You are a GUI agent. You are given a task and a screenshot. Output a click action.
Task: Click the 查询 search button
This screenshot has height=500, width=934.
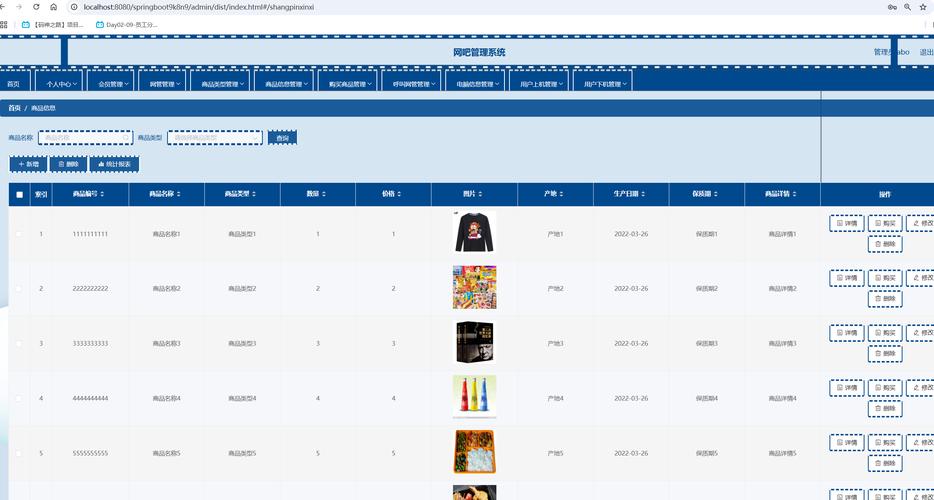282,138
